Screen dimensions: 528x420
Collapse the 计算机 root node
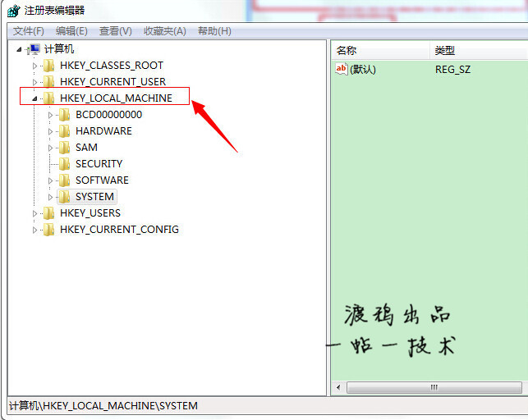click(x=19, y=49)
